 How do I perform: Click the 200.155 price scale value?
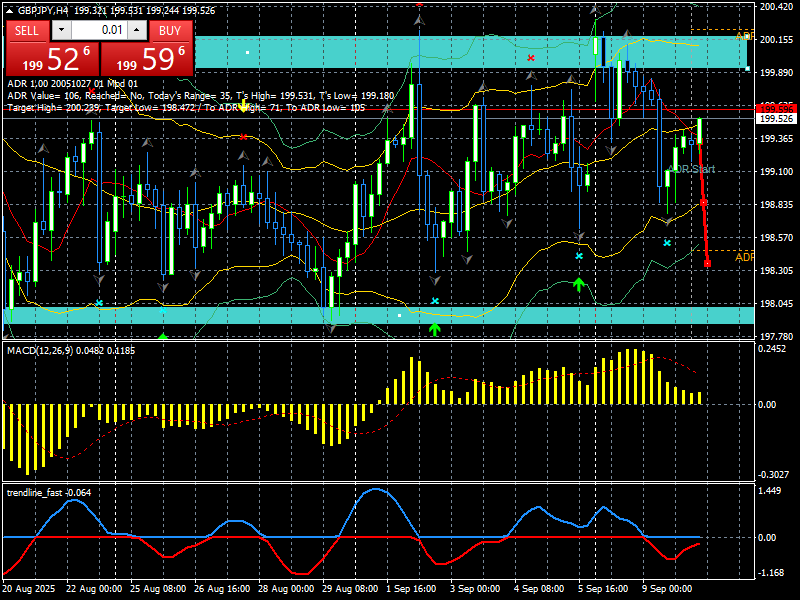pos(777,40)
